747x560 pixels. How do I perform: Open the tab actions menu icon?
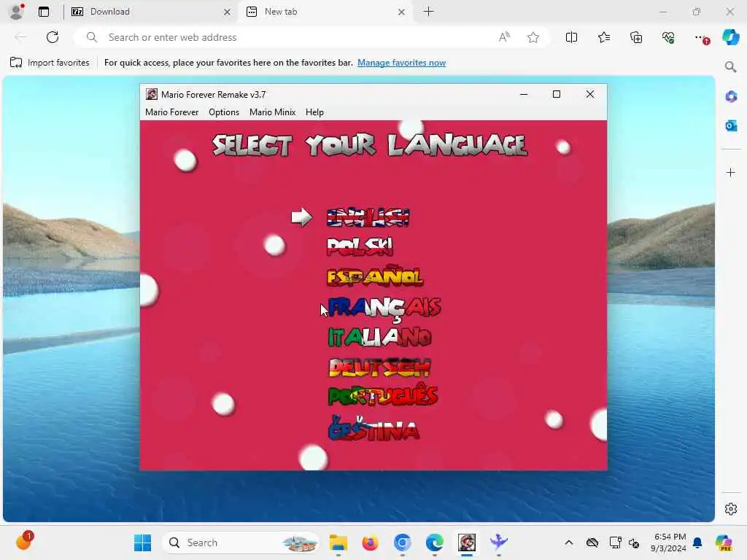coord(44,12)
